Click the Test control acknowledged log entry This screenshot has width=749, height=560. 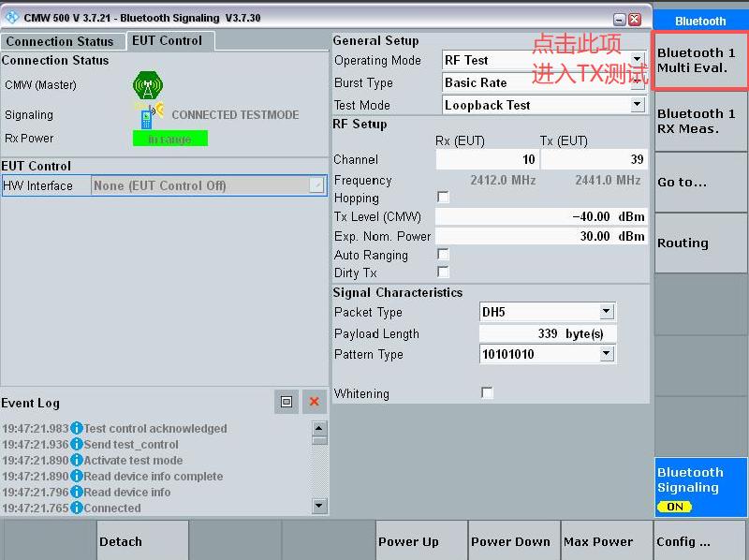[155, 429]
